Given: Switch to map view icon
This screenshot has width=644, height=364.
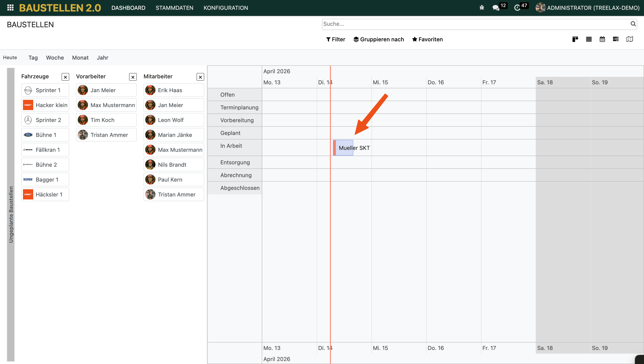Looking at the screenshot, I should pos(630,39).
